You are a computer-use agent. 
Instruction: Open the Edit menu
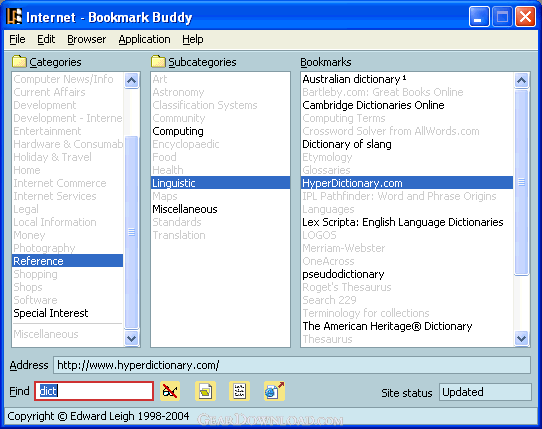click(46, 39)
